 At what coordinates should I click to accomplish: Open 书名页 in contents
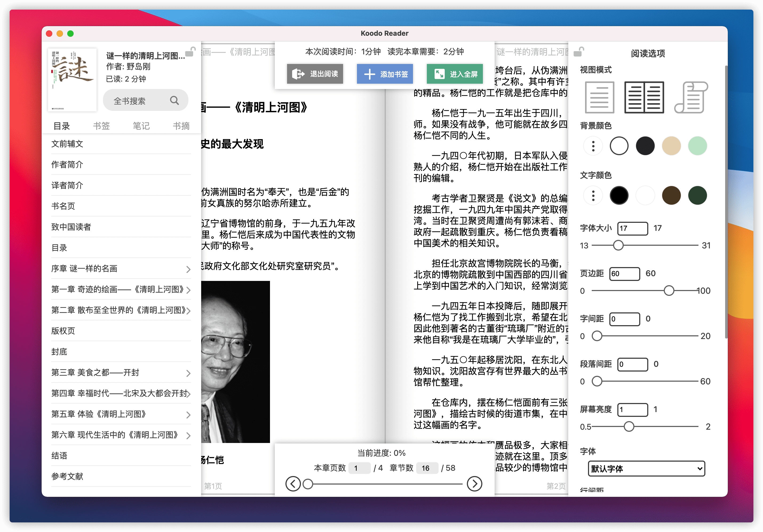(x=121, y=206)
